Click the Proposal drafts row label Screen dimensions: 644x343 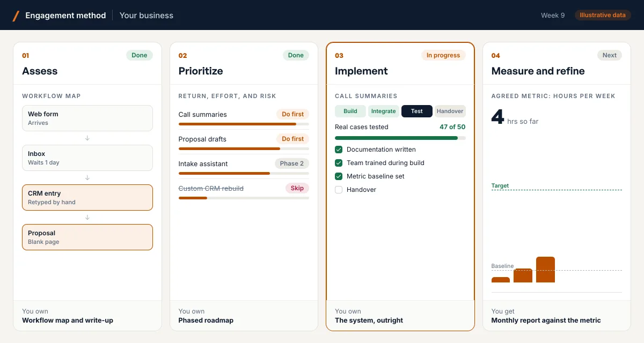(202, 139)
